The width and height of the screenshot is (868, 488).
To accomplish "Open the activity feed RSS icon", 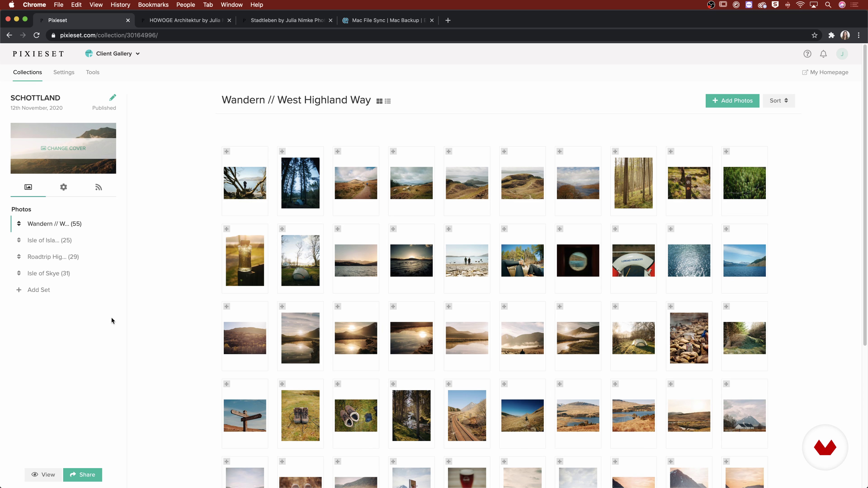I will pos(98,187).
